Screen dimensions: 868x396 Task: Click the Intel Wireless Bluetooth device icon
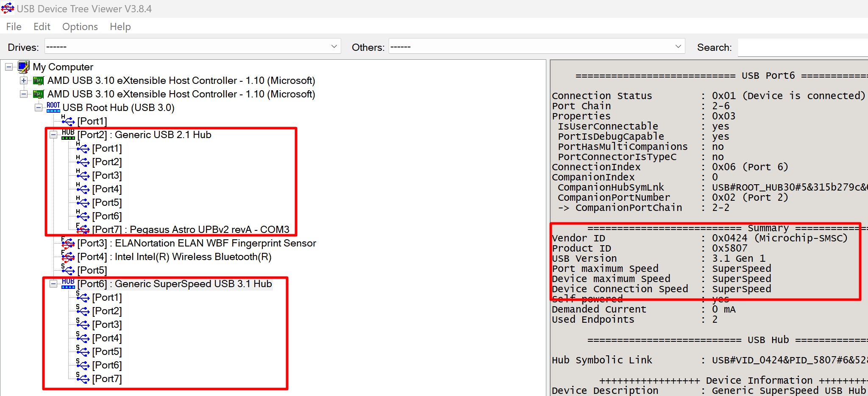point(68,257)
